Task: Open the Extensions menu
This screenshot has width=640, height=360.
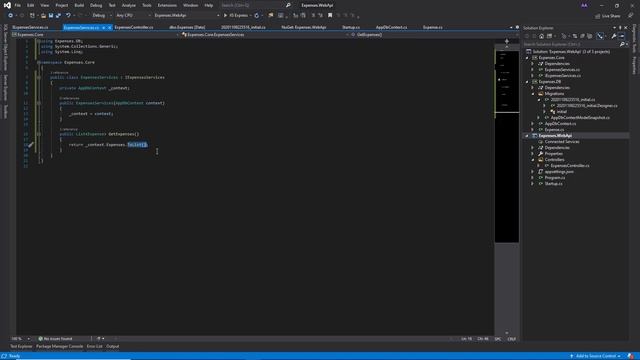Action: tap(167, 5)
